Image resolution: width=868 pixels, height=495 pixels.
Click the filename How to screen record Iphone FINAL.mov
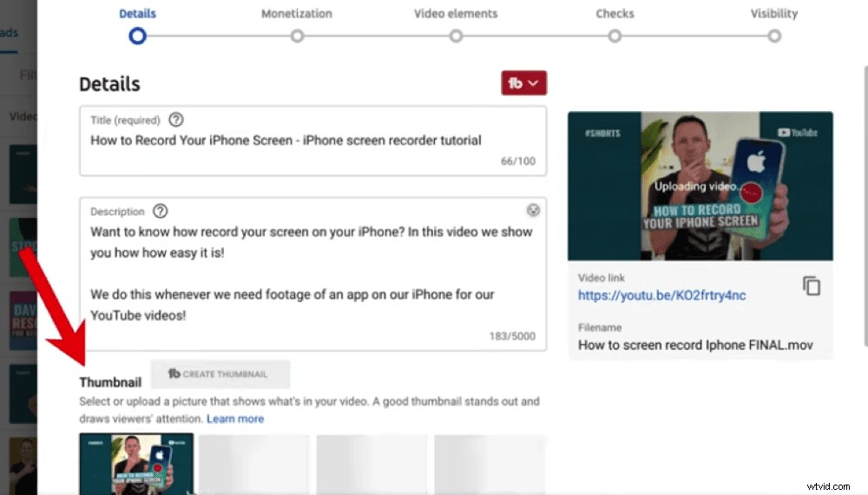coord(695,346)
